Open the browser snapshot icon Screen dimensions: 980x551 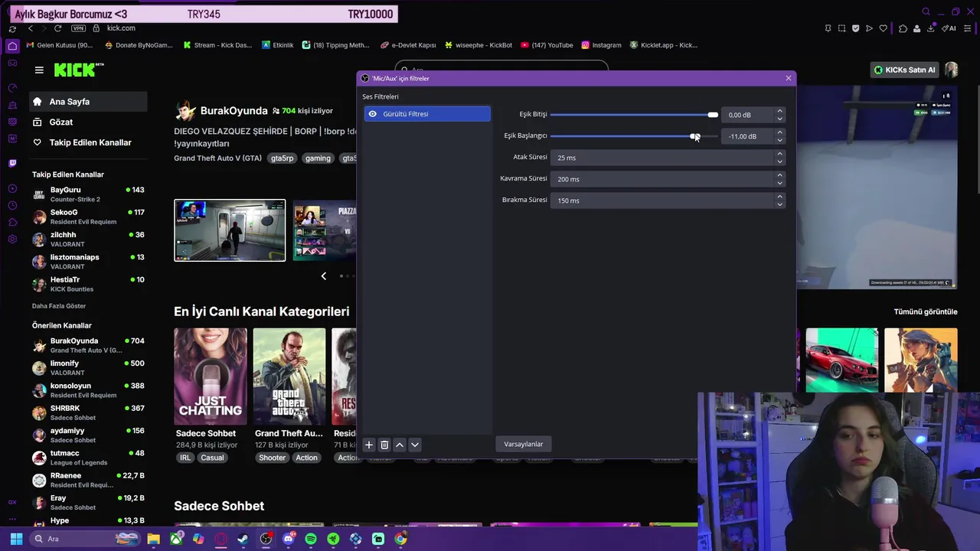coord(842,28)
